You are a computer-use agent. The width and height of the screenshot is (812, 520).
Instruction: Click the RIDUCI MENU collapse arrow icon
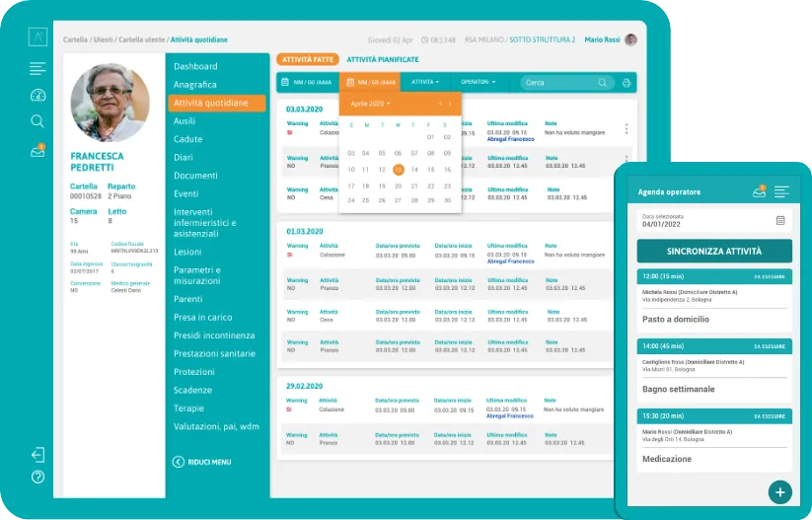(x=179, y=462)
